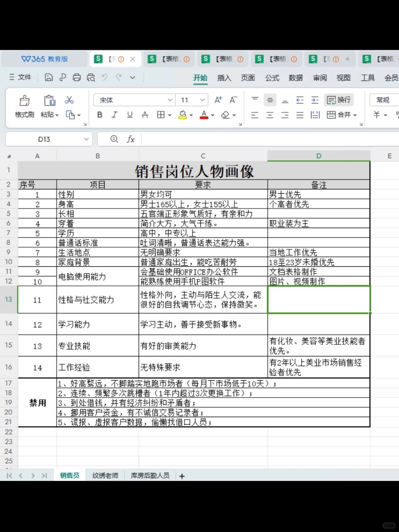Apply the red font color swatch
Viewport: 399px width, 532px height.
(x=204, y=115)
